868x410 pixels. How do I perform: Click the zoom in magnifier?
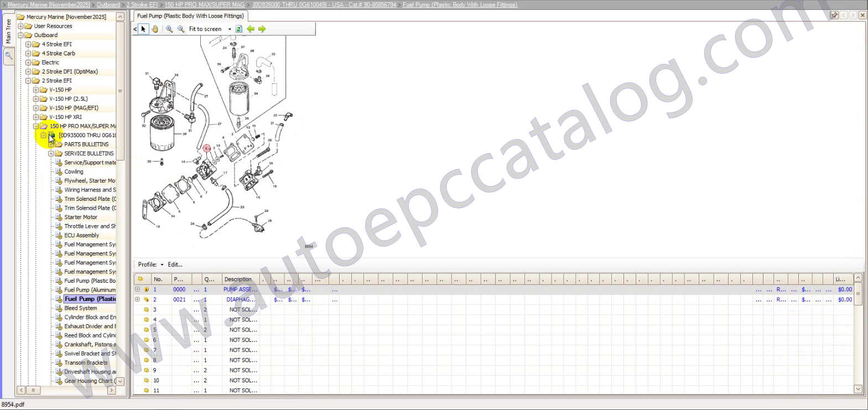click(x=169, y=29)
